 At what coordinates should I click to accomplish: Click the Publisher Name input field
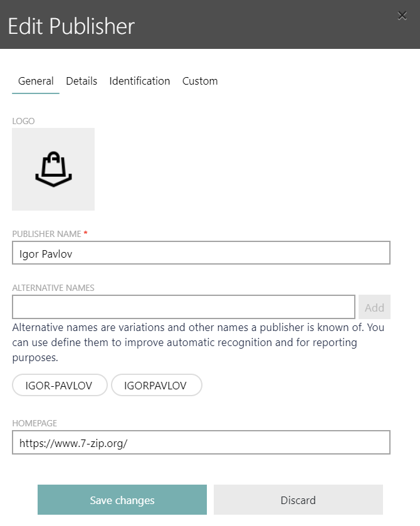pos(201,252)
